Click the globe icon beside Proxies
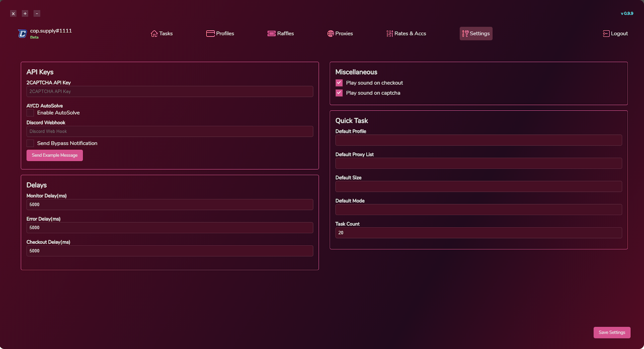 click(x=330, y=34)
